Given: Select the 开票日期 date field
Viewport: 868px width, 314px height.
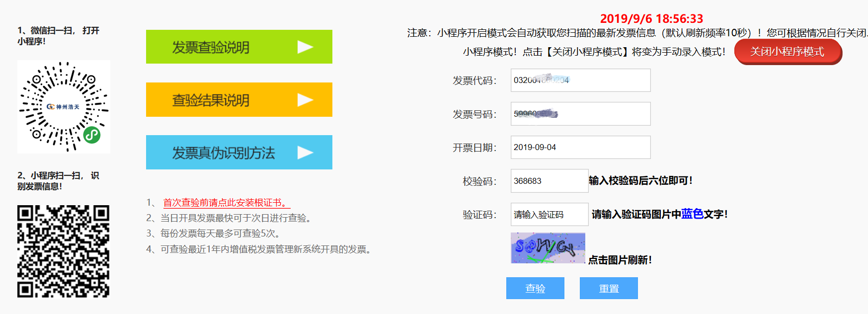Looking at the screenshot, I should 580,148.
